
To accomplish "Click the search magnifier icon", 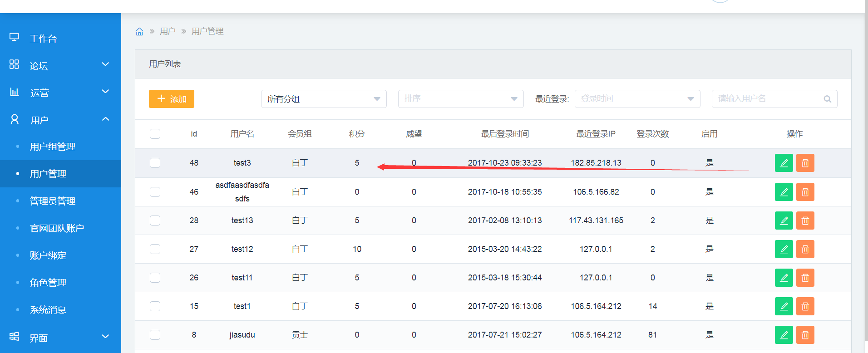I will (x=827, y=99).
